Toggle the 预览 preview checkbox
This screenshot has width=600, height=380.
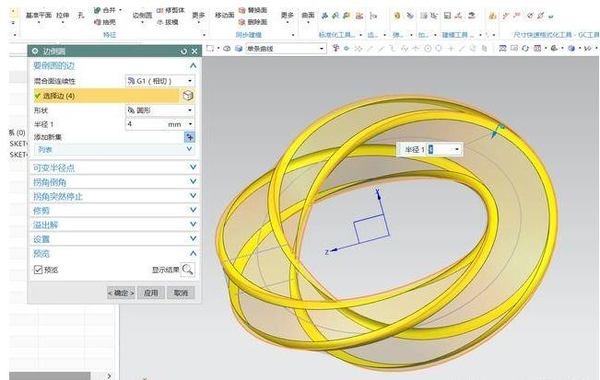click(x=38, y=269)
